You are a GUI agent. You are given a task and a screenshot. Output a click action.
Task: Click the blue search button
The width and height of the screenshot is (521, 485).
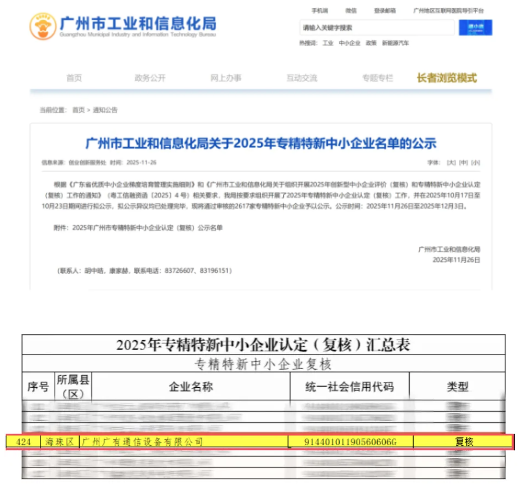coord(475,27)
